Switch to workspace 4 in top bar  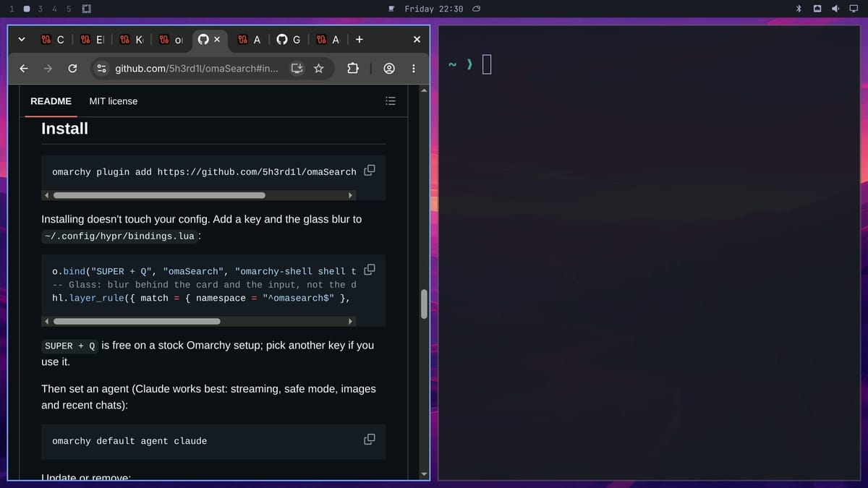pyautogui.click(x=54, y=9)
